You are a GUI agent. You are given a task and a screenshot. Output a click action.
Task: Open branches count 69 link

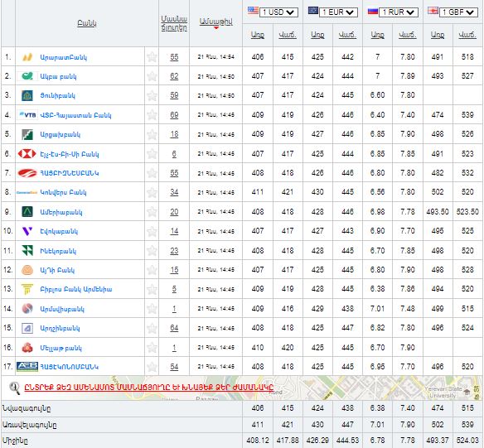(174, 115)
